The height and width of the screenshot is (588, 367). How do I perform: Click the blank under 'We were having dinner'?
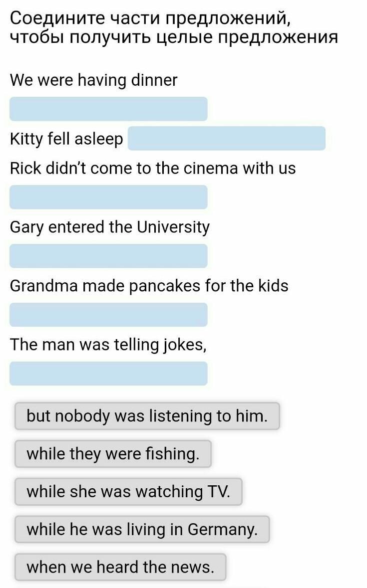point(108,109)
